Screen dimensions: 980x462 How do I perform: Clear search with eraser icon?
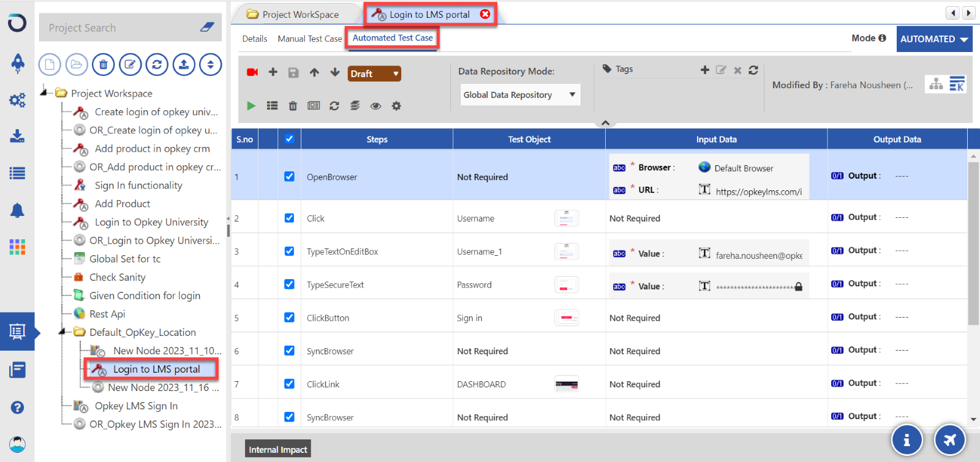click(x=207, y=28)
